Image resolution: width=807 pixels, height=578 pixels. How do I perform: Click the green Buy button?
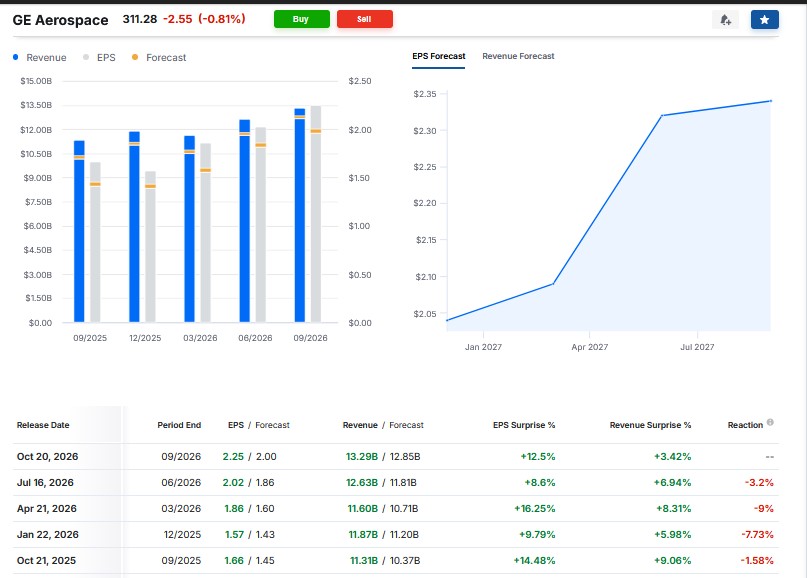pyautogui.click(x=302, y=19)
